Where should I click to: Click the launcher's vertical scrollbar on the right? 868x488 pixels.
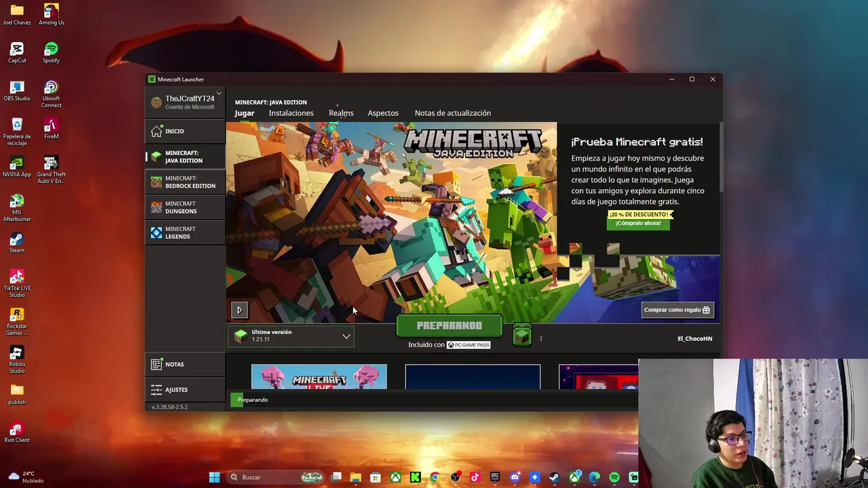[721, 157]
